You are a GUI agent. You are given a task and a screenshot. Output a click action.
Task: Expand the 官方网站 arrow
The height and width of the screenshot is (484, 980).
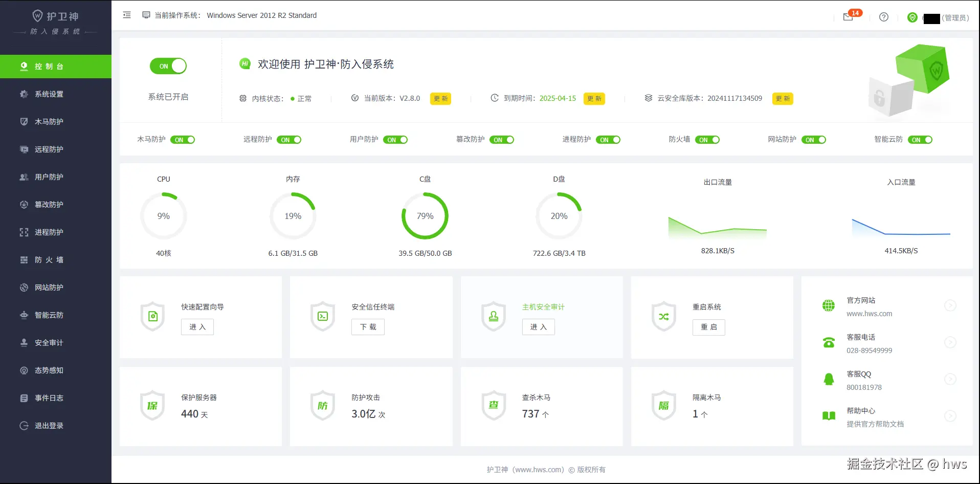tap(950, 305)
